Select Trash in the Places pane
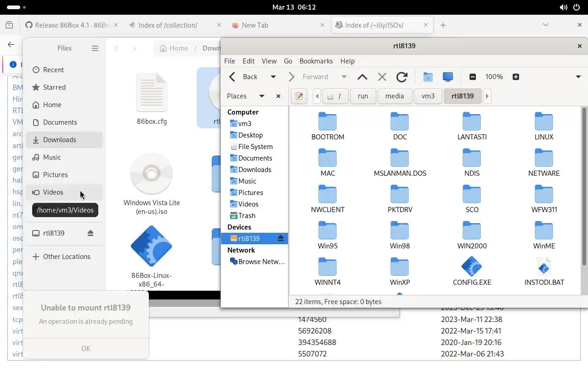The image size is (588, 368). coord(254,216)
